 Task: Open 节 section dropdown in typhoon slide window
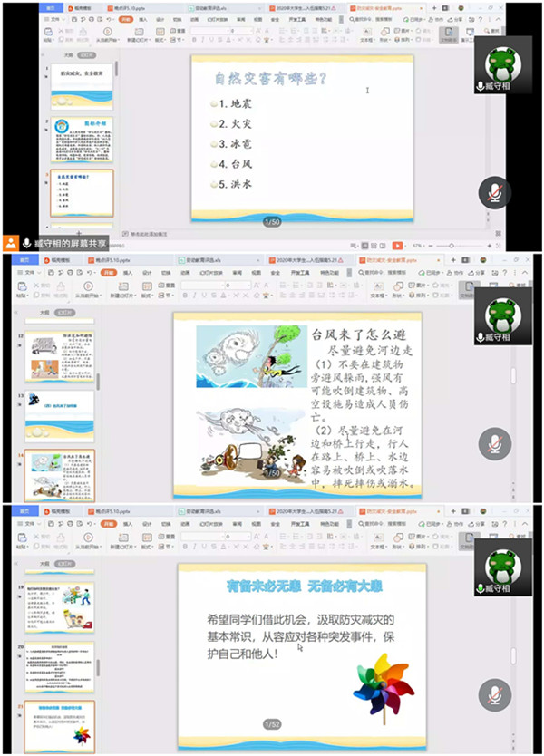click(165, 296)
